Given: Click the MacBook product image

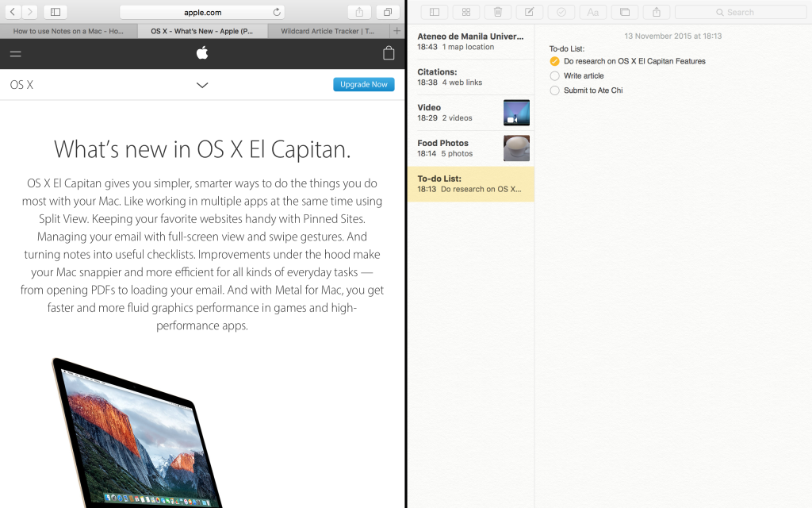Looking at the screenshot, I should [x=137, y=433].
